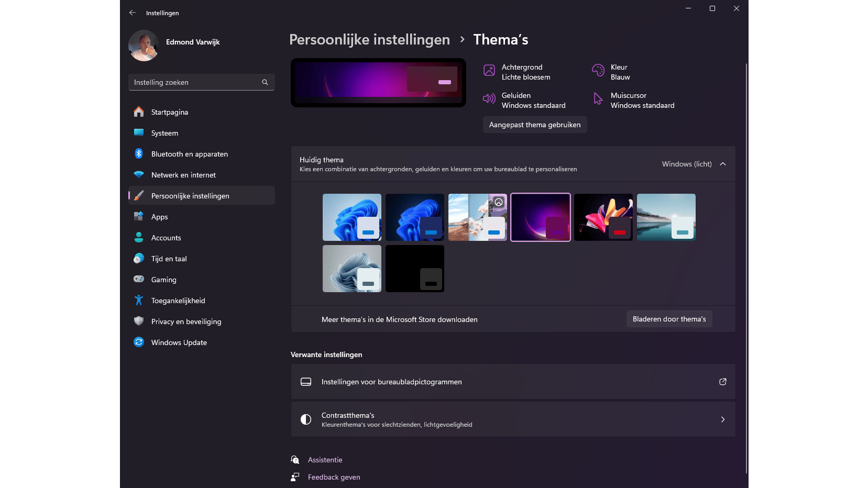The width and height of the screenshot is (868, 488).
Task: Select the solid black theme
Action: (415, 269)
